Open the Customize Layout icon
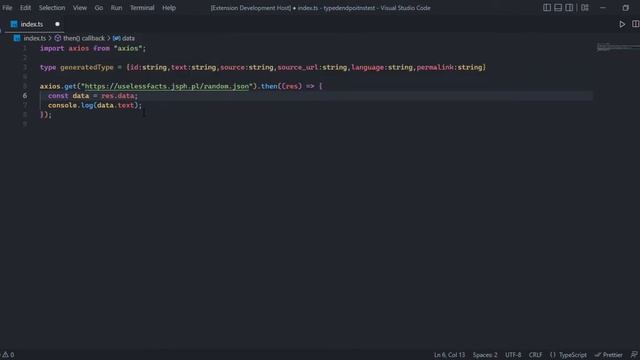The height and width of the screenshot is (360, 640). pyautogui.click(x=585, y=8)
